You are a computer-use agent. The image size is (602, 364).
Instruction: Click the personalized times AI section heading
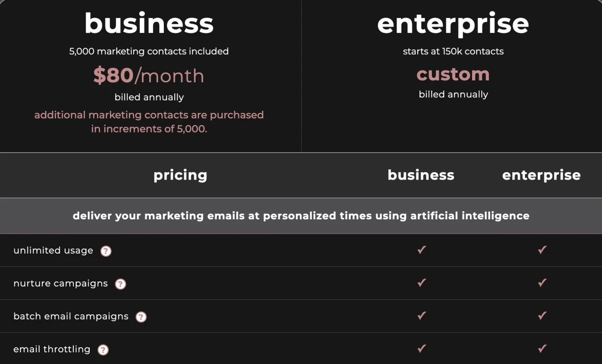[301, 216]
